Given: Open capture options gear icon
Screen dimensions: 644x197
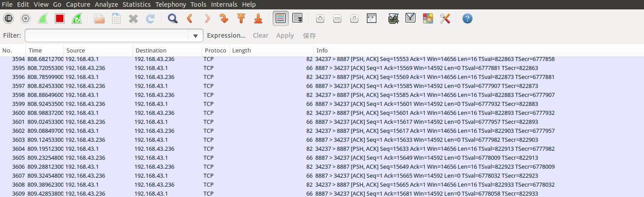Looking at the screenshot, I should coord(26,18).
